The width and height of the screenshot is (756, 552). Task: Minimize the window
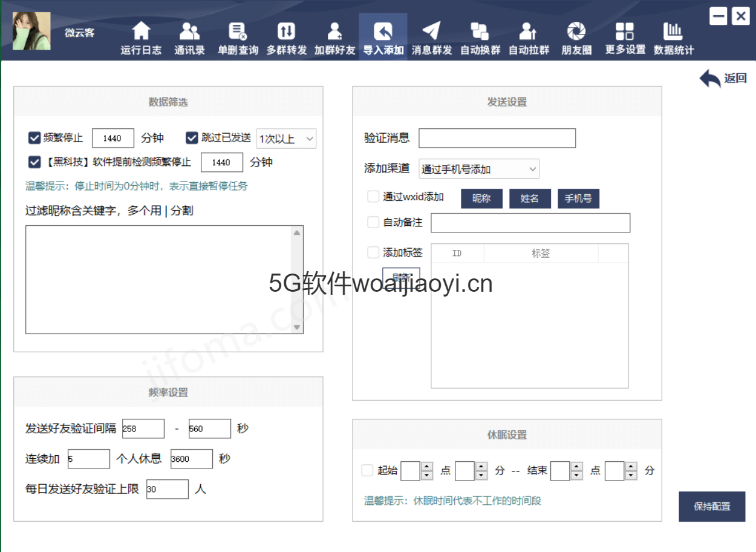click(718, 16)
